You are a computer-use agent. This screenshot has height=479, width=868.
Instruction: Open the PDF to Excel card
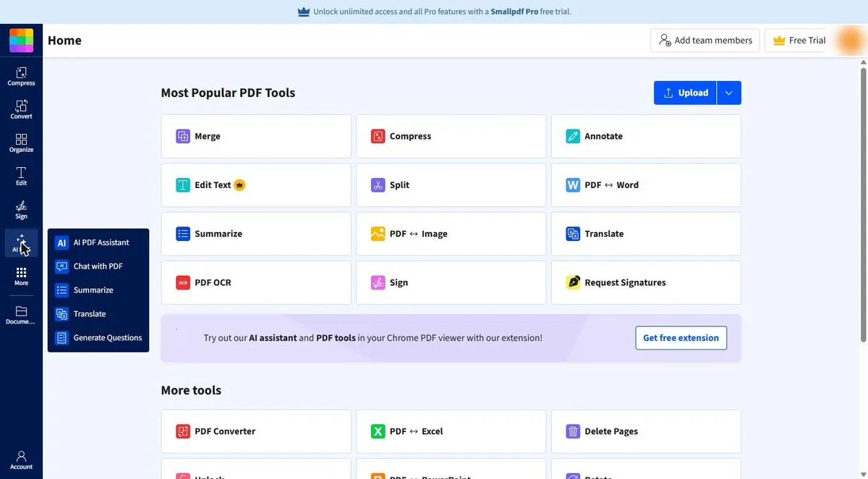451,431
